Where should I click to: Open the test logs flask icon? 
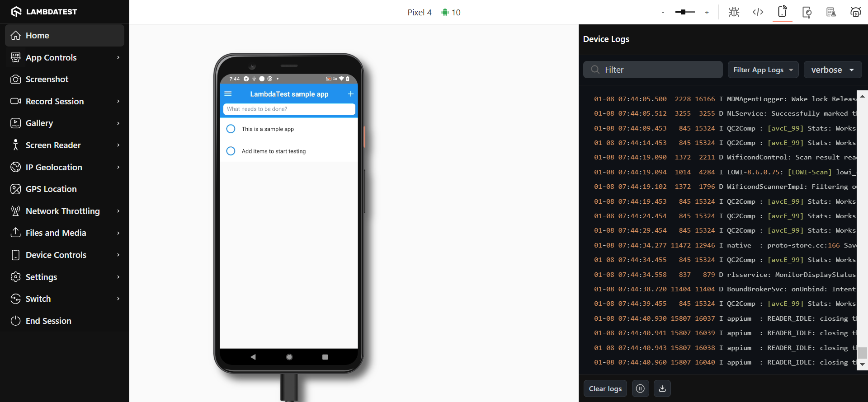[831, 12]
